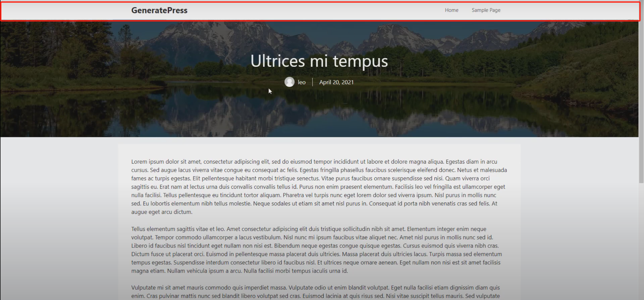This screenshot has width=644, height=300.
Task: Open the Sample Page menu item
Action: [486, 10]
